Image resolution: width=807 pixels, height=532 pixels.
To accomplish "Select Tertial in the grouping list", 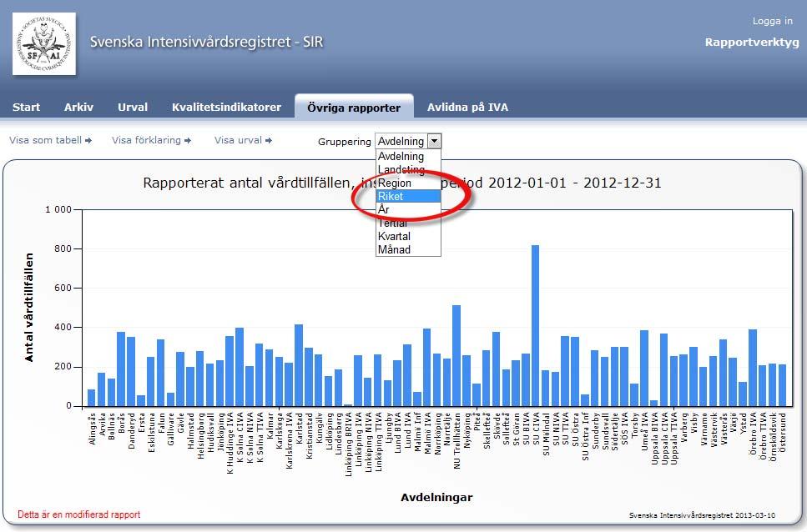I will [x=408, y=223].
